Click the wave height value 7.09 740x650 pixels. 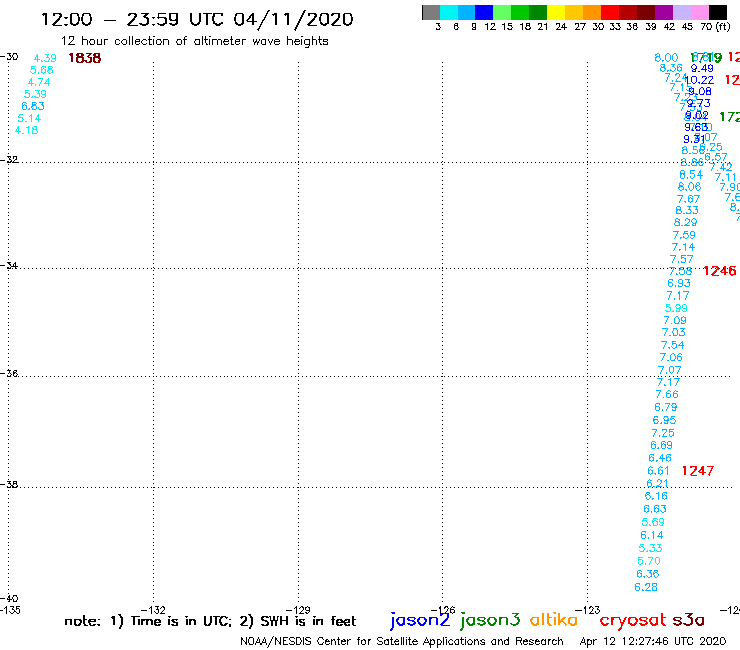point(675,321)
